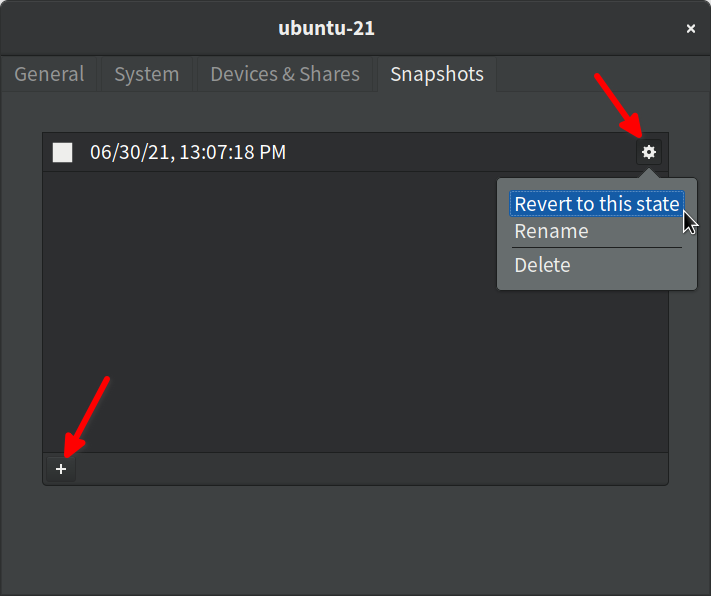This screenshot has height=596, width=711.
Task: Click the ubuntu-21 window title
Action: 326,28
